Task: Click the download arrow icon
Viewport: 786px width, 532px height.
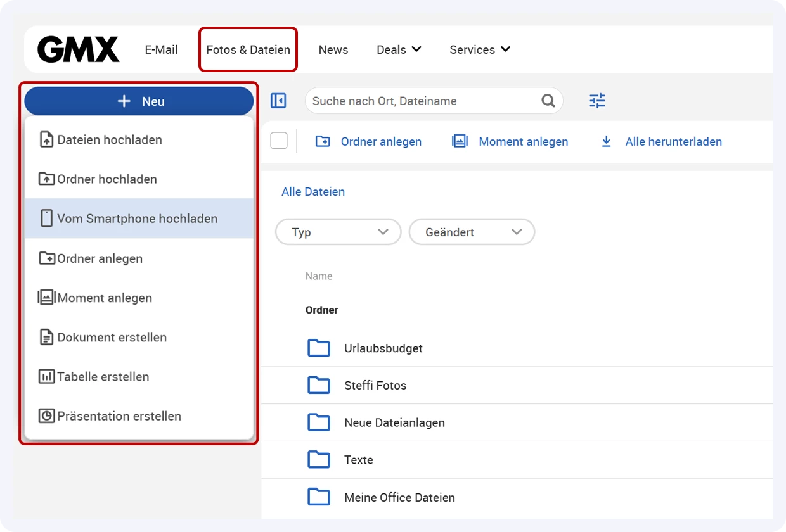Action: tap(606, 141)
